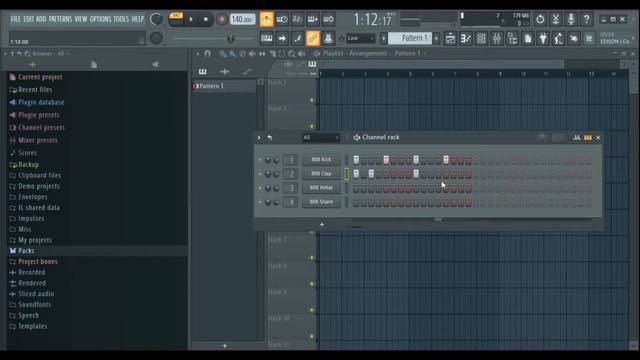Toggle wait for input to start playing
Screen dimensions: 640x360
(282, 19)
